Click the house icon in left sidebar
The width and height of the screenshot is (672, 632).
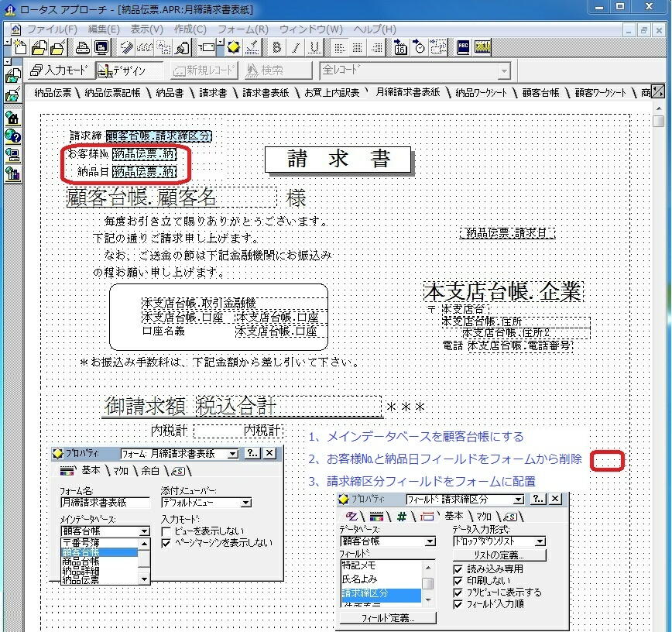click(x=13, y=118)
